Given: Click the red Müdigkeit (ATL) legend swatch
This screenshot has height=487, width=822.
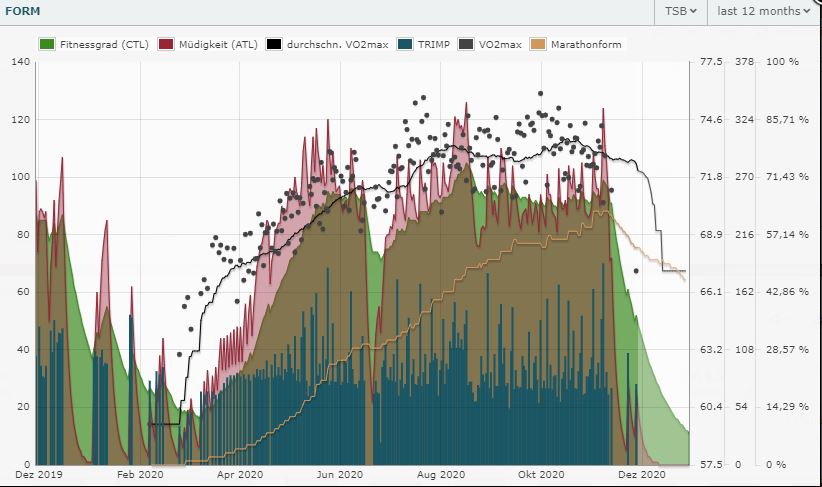Looking at the screenshot, I should [x=166, y=44].
